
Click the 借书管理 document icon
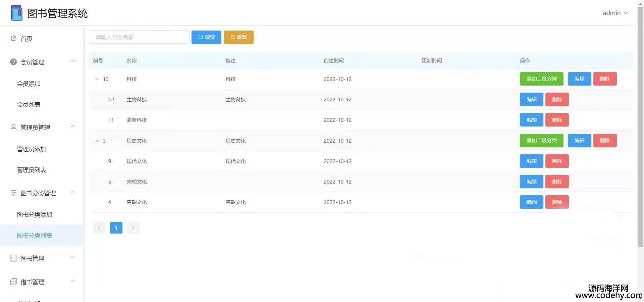pyautogui.click(x=13, y=282)
